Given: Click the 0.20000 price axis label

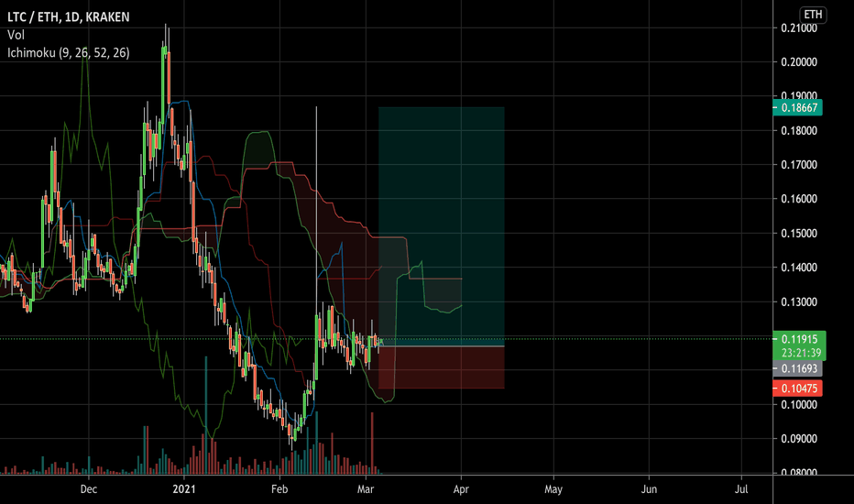Looking at the screenshot, I should click(x=799, y=62).
